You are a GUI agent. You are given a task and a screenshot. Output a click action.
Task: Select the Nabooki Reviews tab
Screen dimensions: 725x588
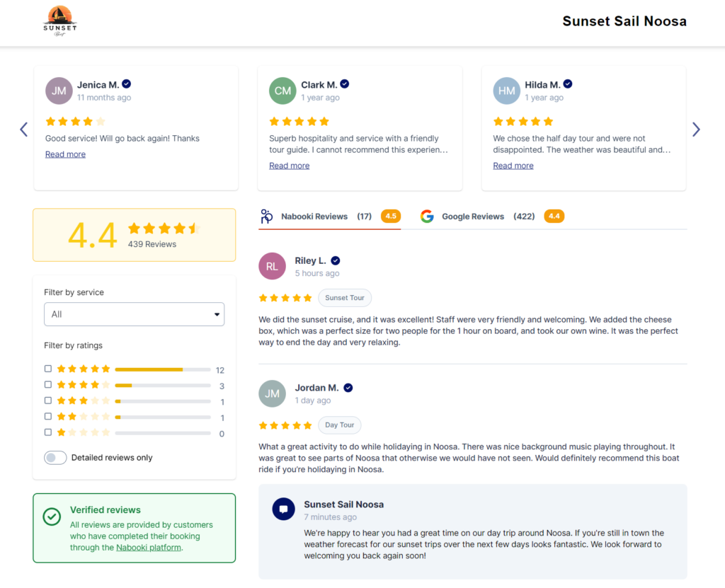point(330,217)
